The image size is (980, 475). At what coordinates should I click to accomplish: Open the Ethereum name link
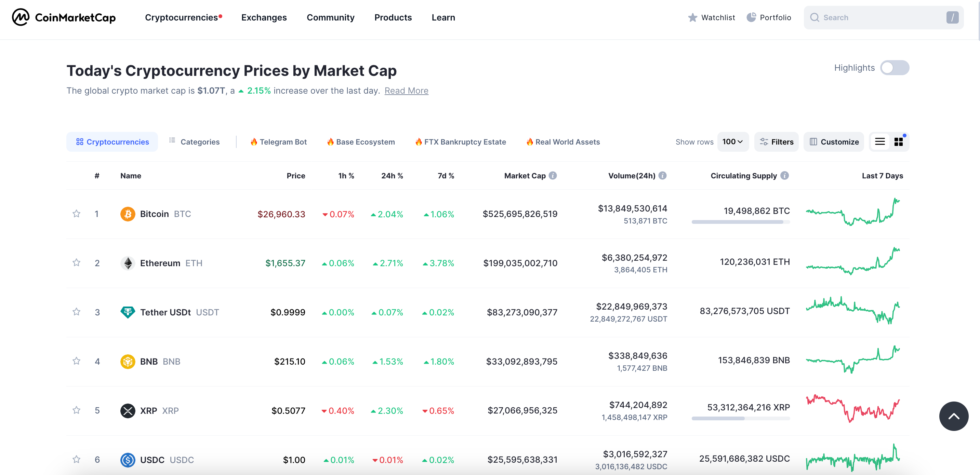160,263
